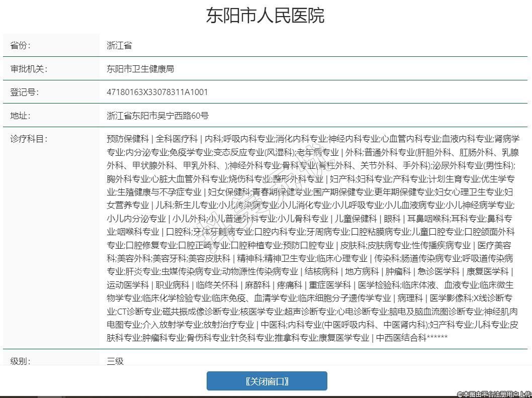
Task: Click the 东阳市卫生健康局 value text
Action: tap(140, 69)
